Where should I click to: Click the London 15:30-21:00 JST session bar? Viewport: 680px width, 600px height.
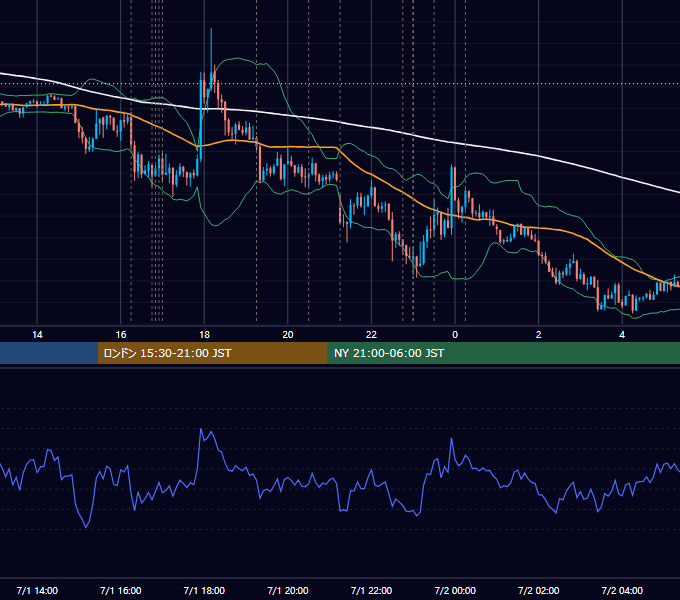212,353
